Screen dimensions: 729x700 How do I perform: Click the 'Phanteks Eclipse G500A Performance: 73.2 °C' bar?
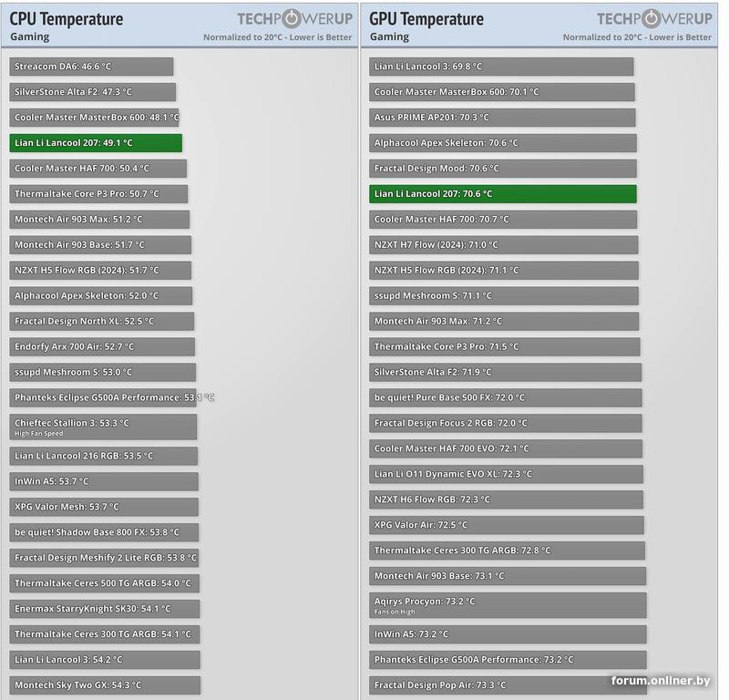point(508,660)
